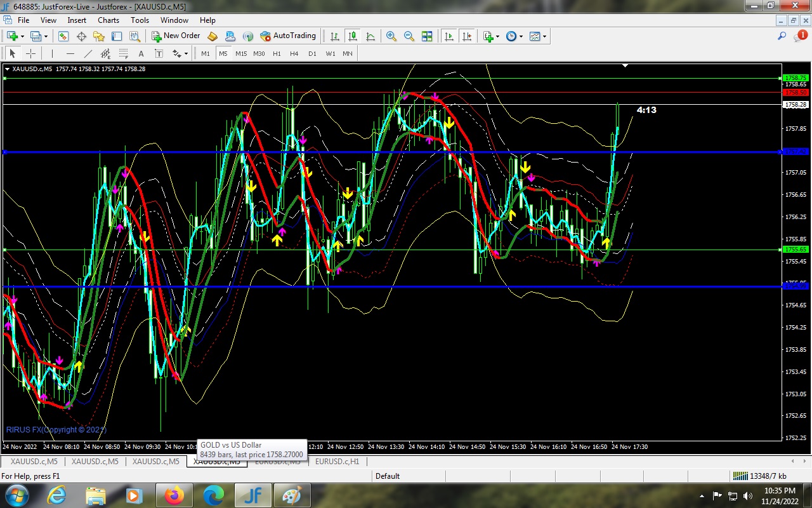This screenshot has height=508, width=812.
Task: Tile chart windows icon
Action: pyautogui.click(x=427, y=36)
